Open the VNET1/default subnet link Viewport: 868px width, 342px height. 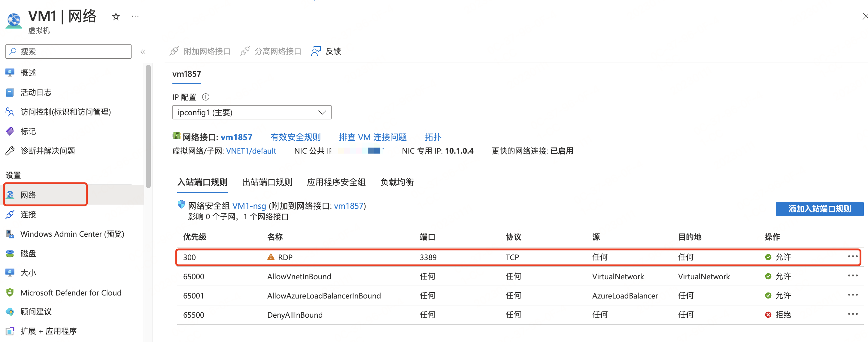[x=251, y=151]
